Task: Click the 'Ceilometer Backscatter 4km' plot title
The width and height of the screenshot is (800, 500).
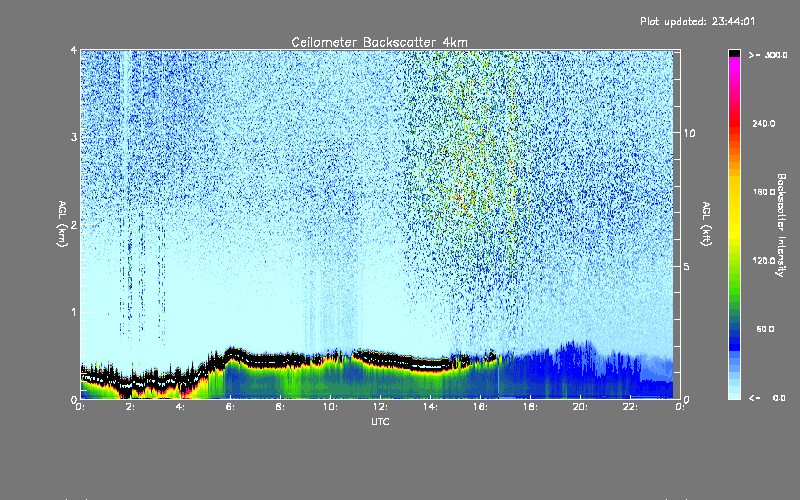Action: tap(379, 42)
